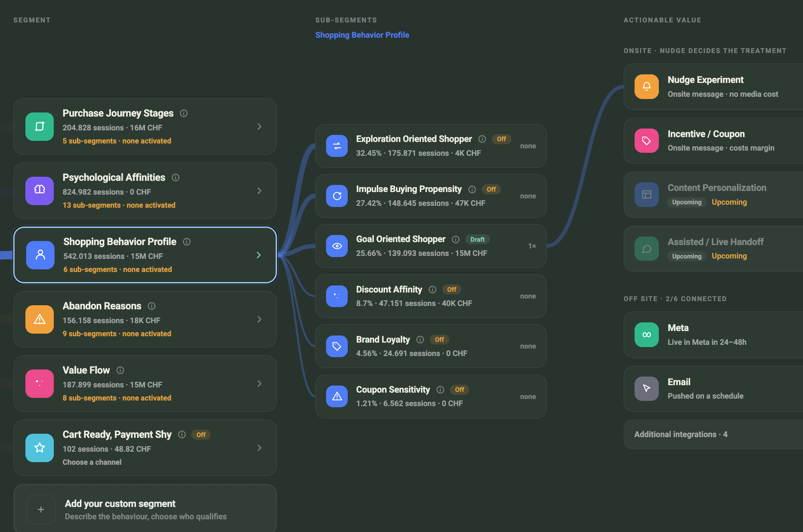The image size is (803, 532).
Task: Click the Nudge Experiment bell icon
Action: pos(647,87)
